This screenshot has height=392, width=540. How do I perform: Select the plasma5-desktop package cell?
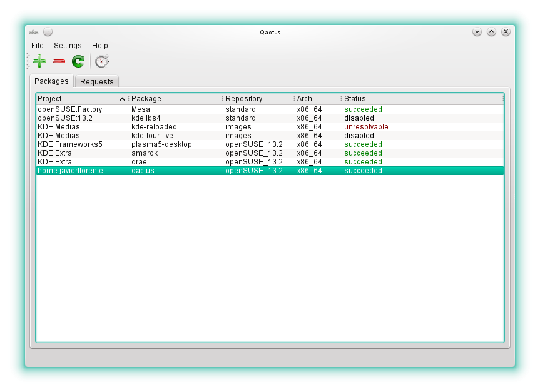(x=161, y=144)
